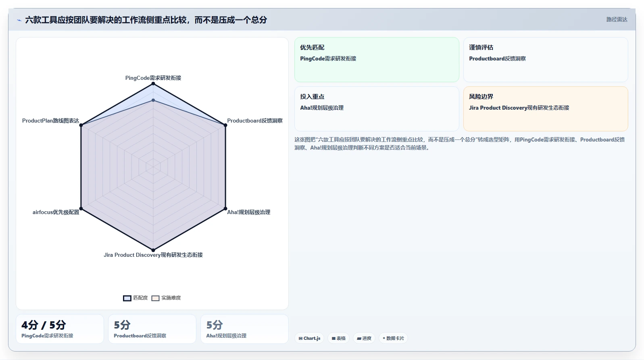Click the description paragraph starting 这张图把
Image resolution: width=644 pixels, height=360 pixels.
pos(460,144)
